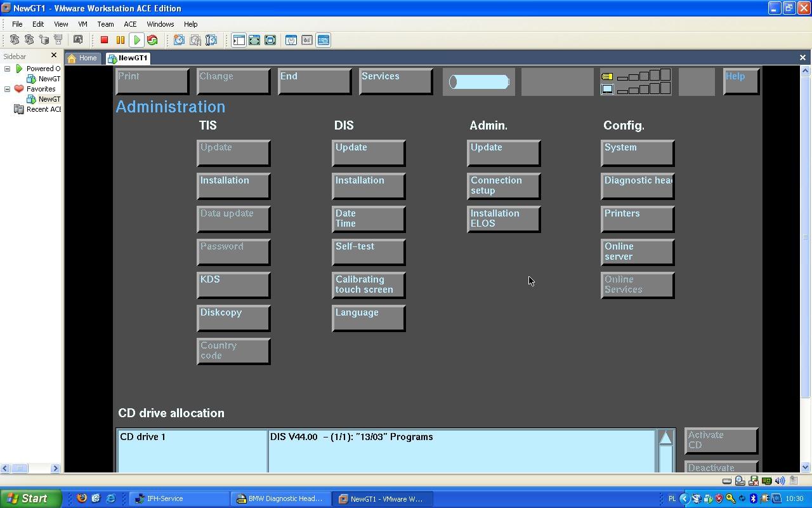Toggle the Show Sidebar toolbar icon
Viewport: 812px width, 508px height.
[239, 40]
